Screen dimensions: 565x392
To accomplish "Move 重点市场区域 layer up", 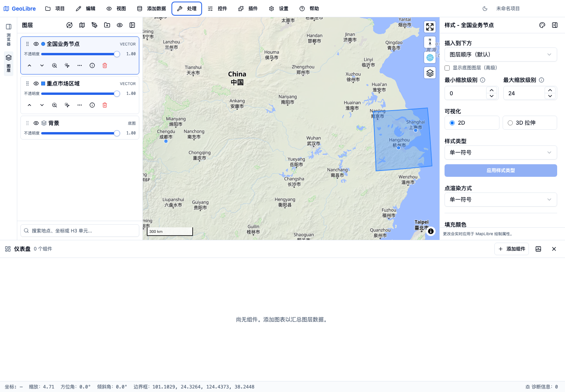I will click(x=29, y=105).
